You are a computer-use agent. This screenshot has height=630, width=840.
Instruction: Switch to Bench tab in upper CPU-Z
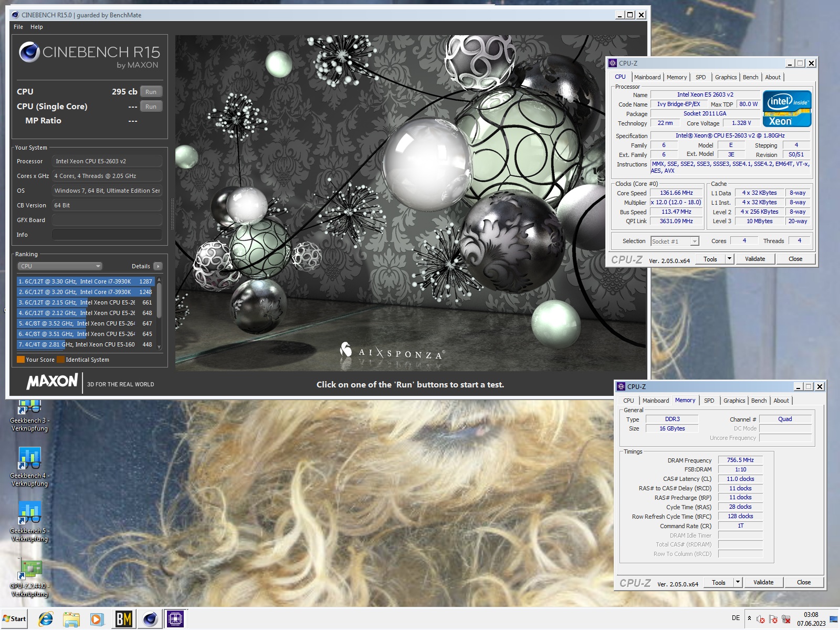click(751, 77)
